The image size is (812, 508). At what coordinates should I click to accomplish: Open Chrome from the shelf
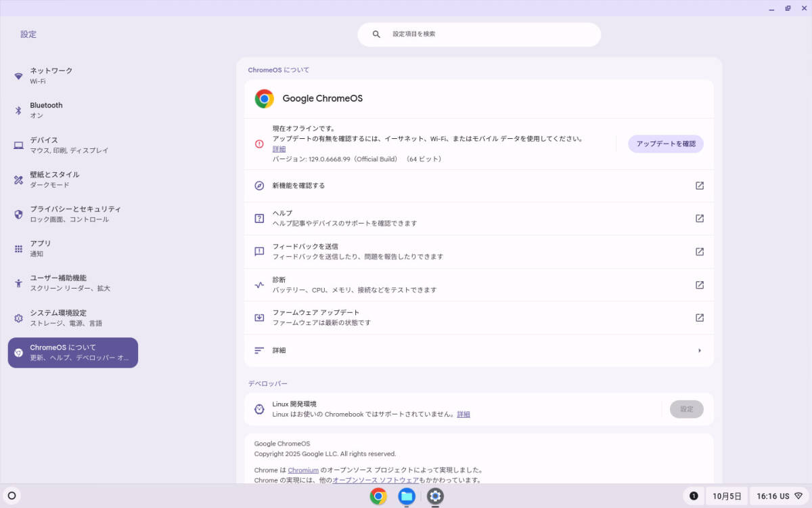(378, 496)
